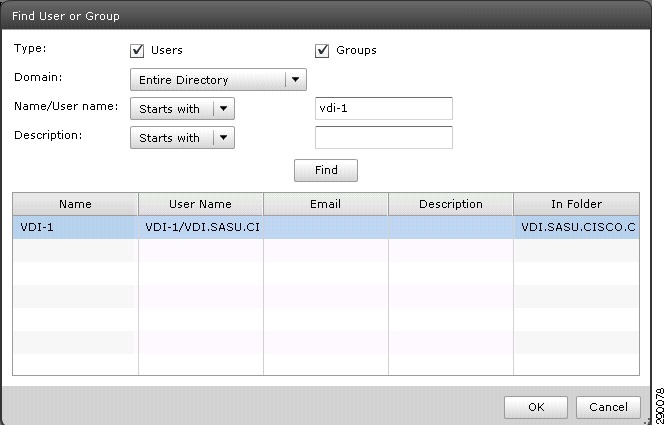
Task: Uncheck the Users checkbox
Action: coord(137,50)
